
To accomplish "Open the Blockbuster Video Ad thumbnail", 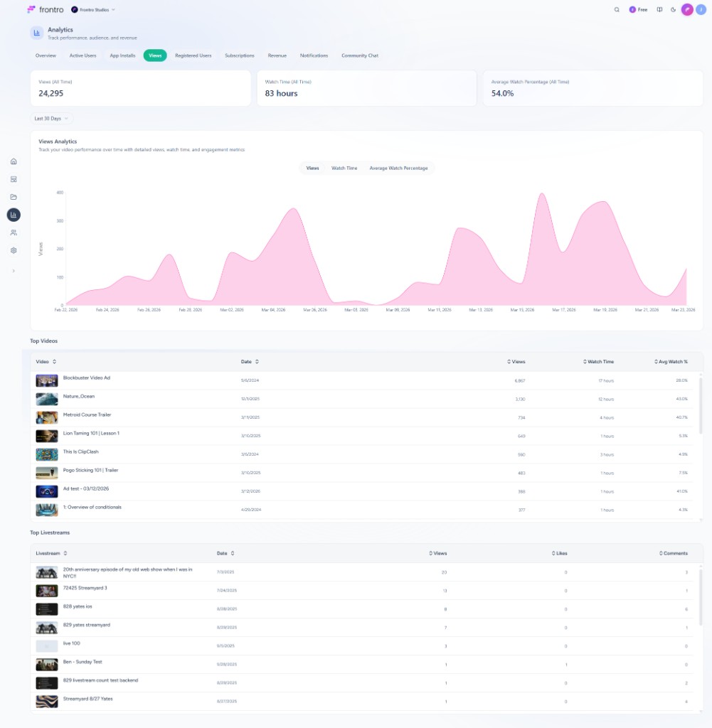I will point(47,380).
